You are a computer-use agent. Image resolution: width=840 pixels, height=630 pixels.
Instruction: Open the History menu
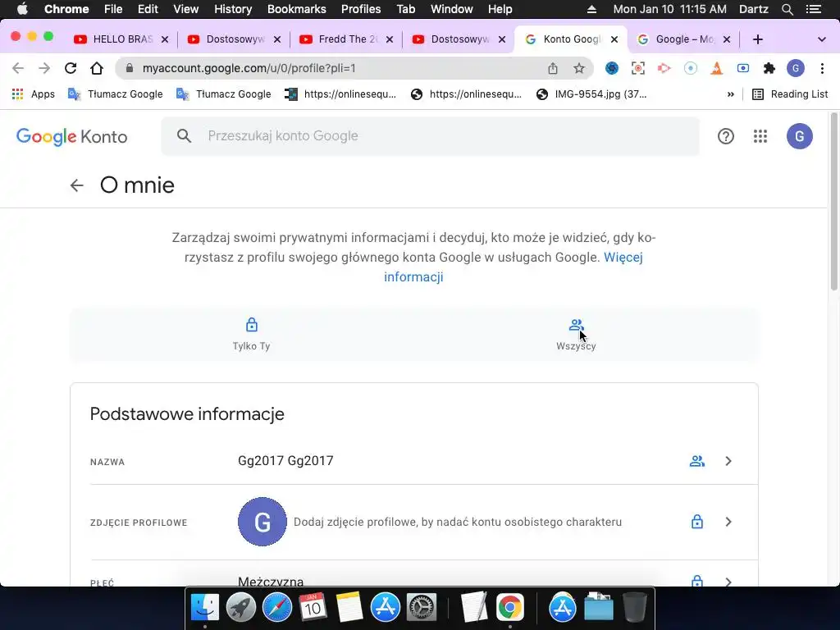tap(232, 9)
